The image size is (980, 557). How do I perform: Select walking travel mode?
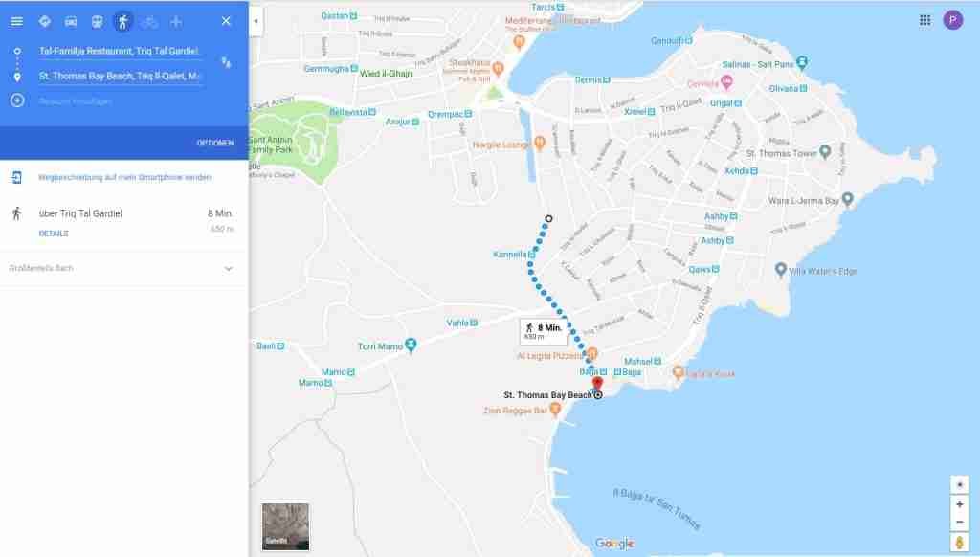[123, 21]
